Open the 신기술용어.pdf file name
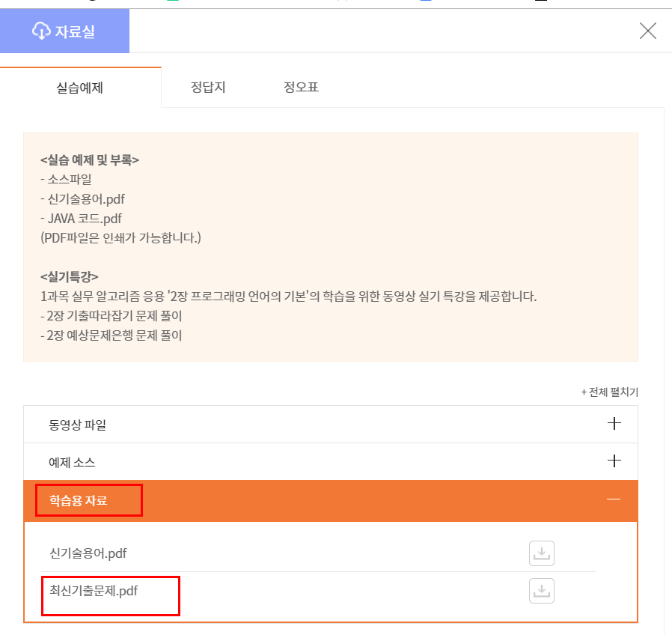This screenshot has height=635, width=672. (x=88, y=553)
